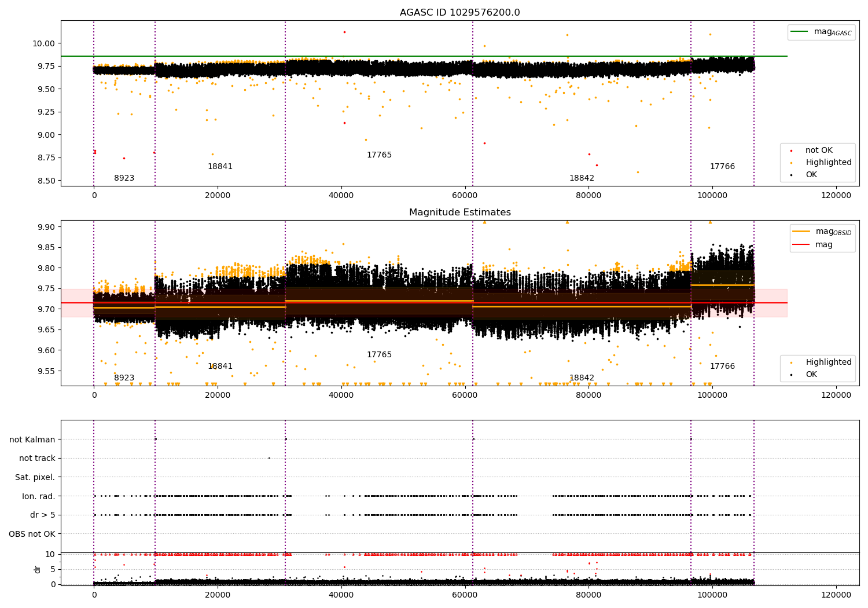Select 'Highlighted' legend entry in Magnitude Estimates plot
The image size is (868, 608).
coord(828,362)
